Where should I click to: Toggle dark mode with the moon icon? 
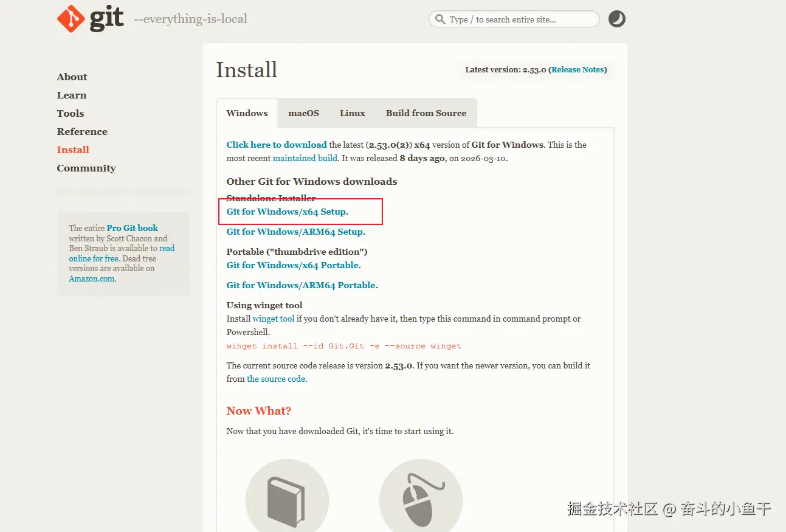point(616,19)
